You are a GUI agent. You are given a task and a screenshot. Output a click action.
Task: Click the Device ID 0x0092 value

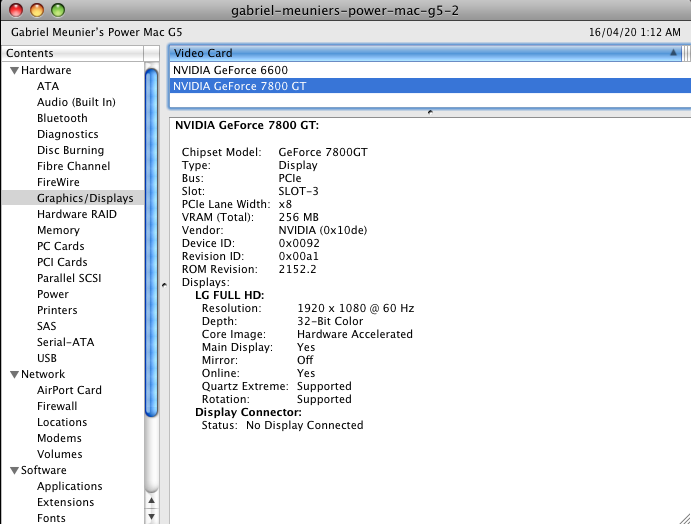point(299,243)
